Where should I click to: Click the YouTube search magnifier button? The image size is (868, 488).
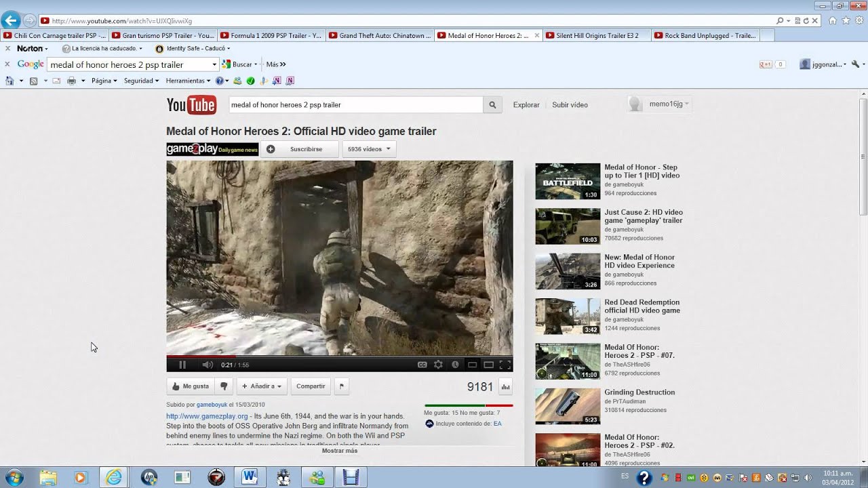coord(492,105)
